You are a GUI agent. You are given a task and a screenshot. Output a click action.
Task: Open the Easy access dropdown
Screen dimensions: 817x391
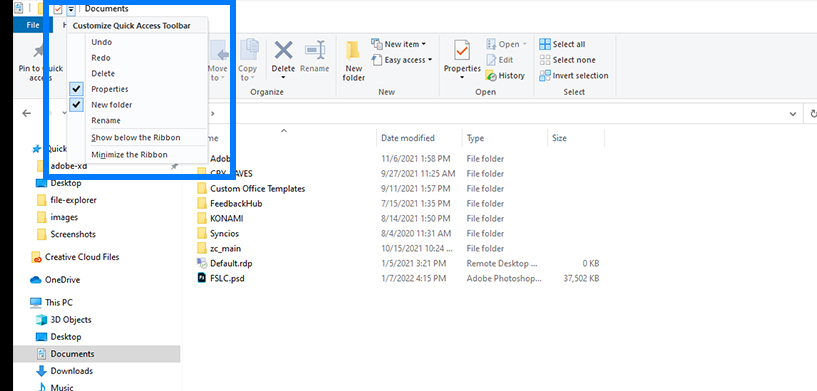[x=402, y=60]
